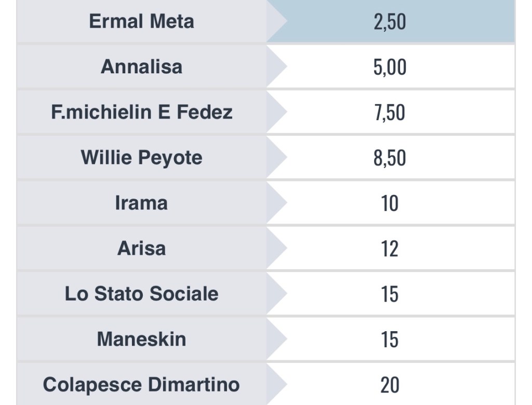Tap the 8,50 odds for Willie Peyote
The height and width of the screenshot is (405, 532).
(x=390, y=158)
